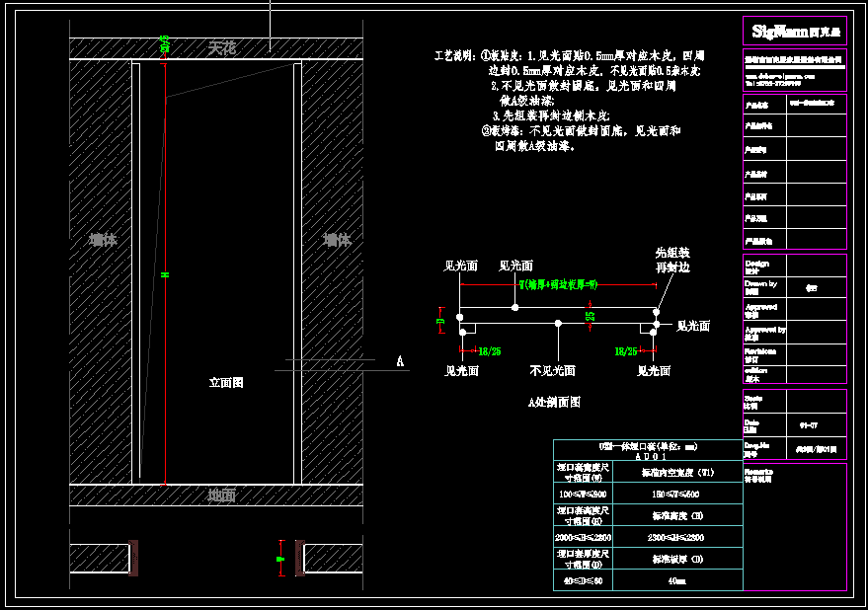Select the Design field in title block
Viewport: 868px width, 610px height.
click(756, 266)
